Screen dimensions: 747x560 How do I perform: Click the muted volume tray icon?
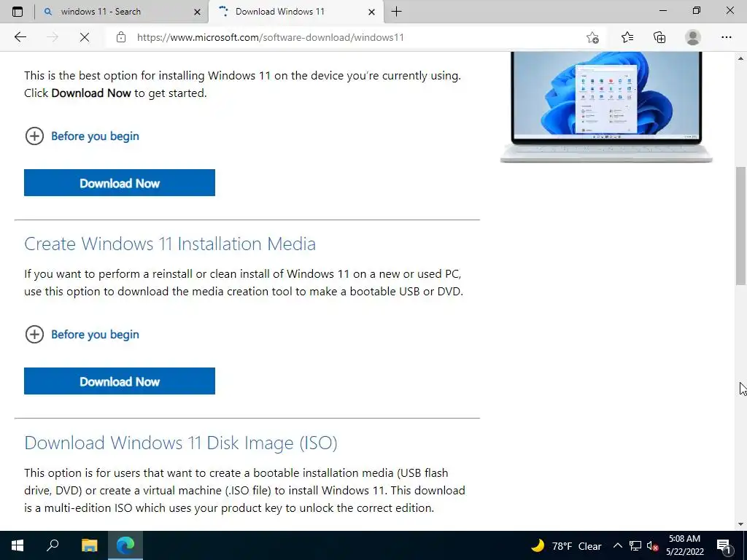click(652, 546)
